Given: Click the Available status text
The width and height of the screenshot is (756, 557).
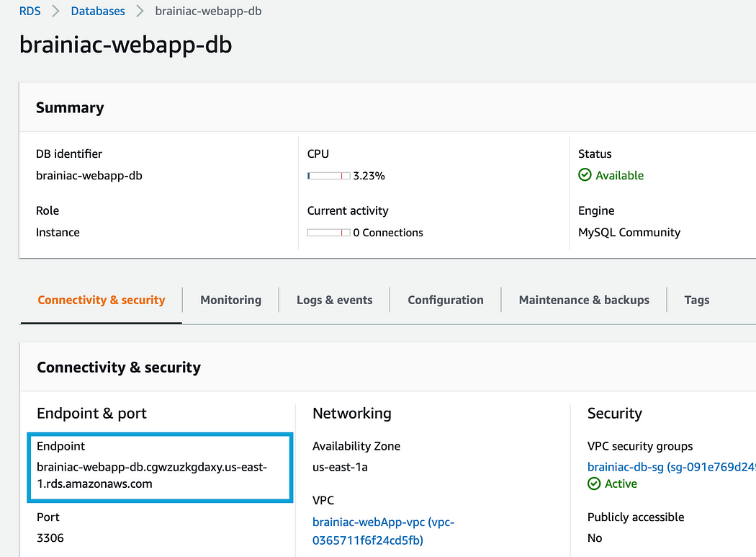Looking at the screenshot, I should (619, 175).
